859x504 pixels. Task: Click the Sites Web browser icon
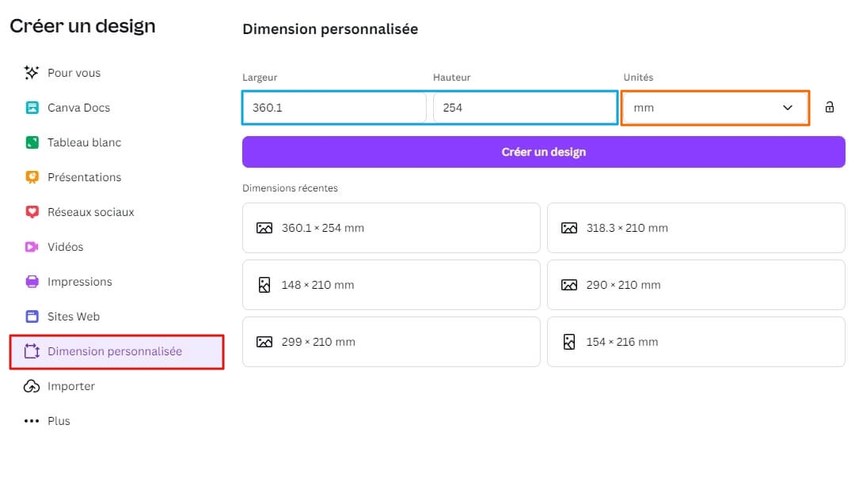[32, 316]
